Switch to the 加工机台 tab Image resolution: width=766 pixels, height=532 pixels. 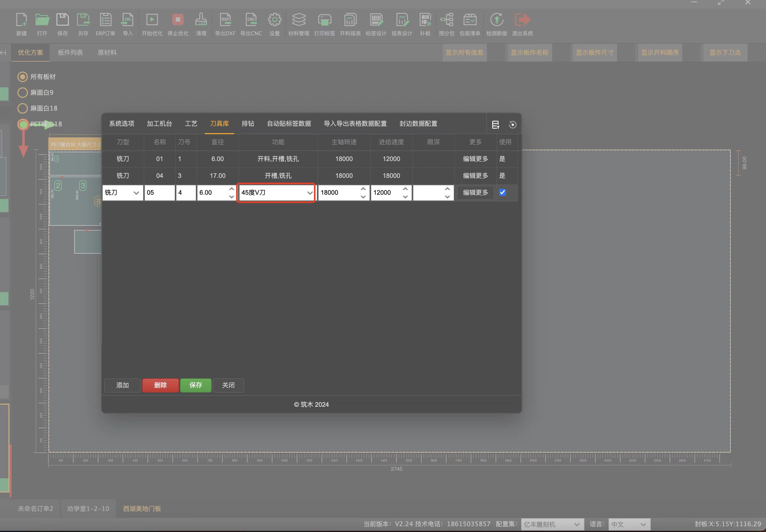(160, 124)
